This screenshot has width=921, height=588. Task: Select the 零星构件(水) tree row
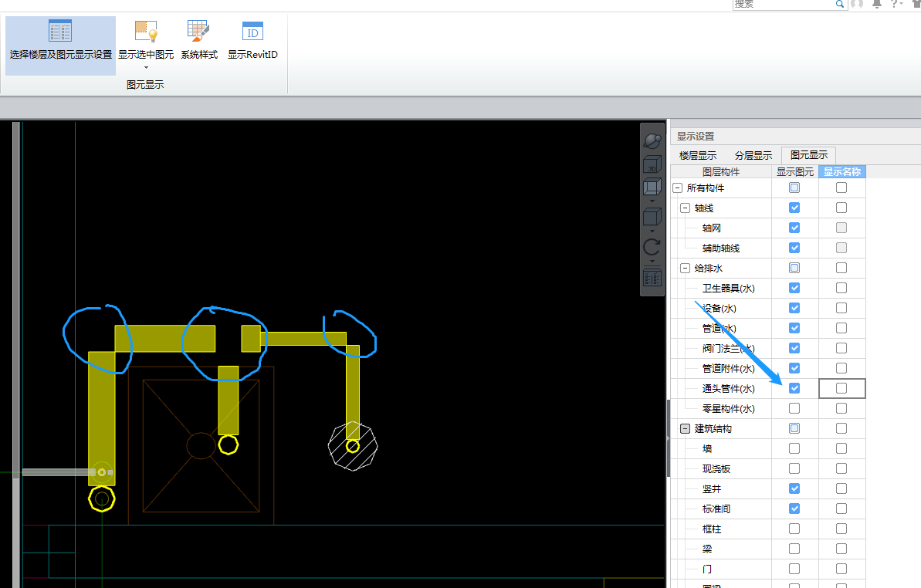click(x=728, y=408)
